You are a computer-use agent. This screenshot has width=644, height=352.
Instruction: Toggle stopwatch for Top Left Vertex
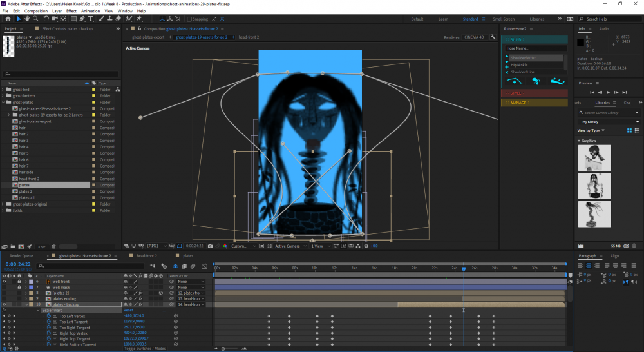(x=48, y=316)
